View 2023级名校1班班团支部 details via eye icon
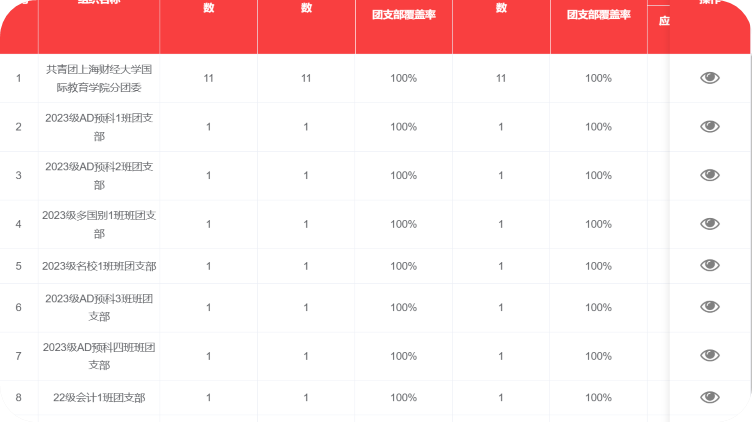 pos(710,266)
